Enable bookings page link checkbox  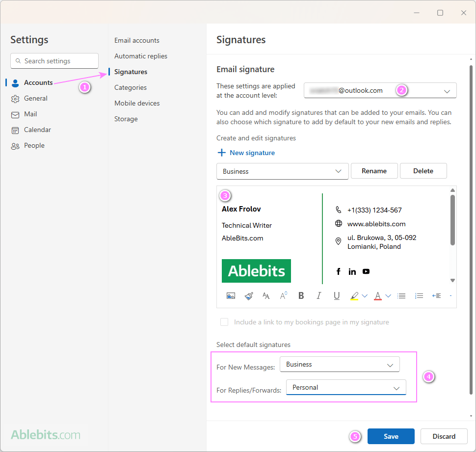[x=224, y=322]
